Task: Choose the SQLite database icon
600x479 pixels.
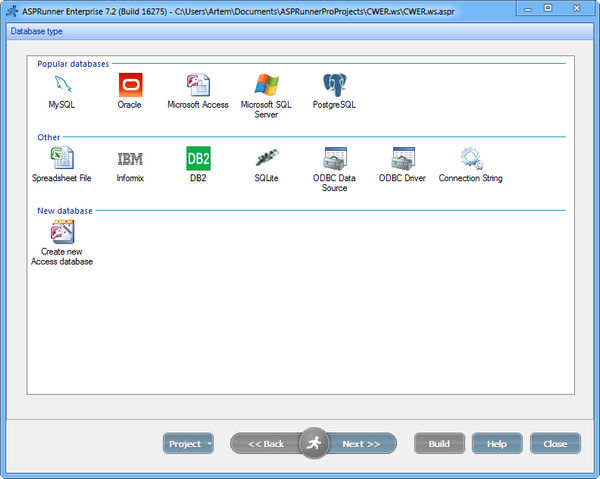Action: pos(266,159)
